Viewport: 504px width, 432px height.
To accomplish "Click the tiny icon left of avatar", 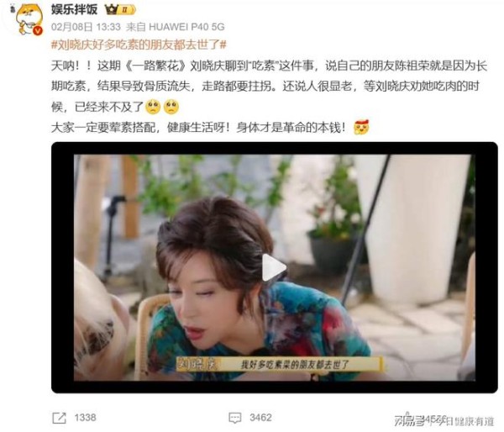I will (x=13, y=9).
